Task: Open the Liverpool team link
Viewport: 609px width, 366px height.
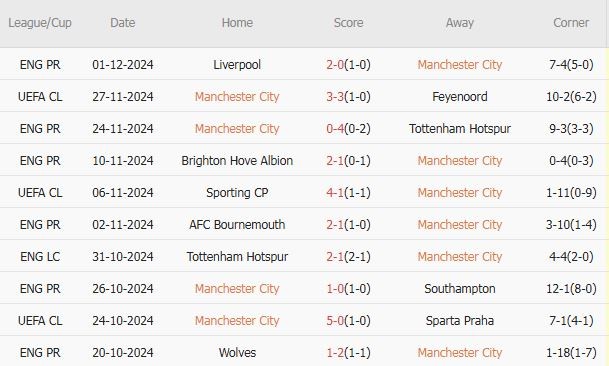Action: 237,64
